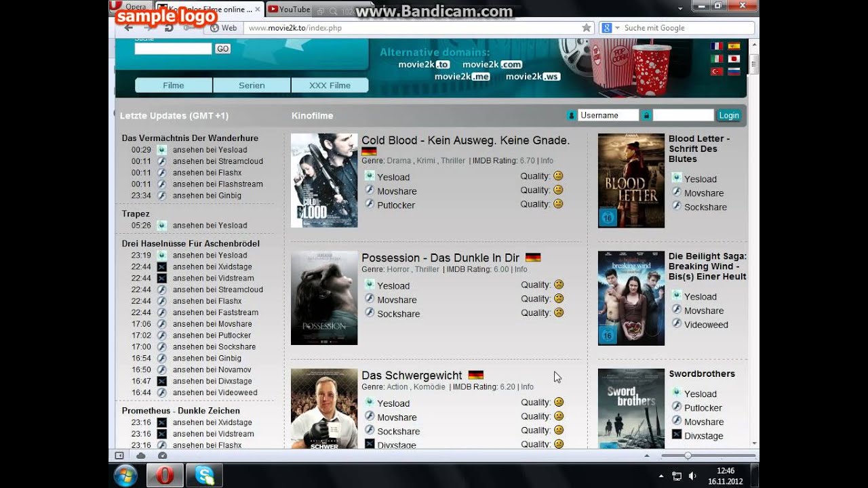
Task: Select the Turkish flag language icon
Action: tap(717, 71)
